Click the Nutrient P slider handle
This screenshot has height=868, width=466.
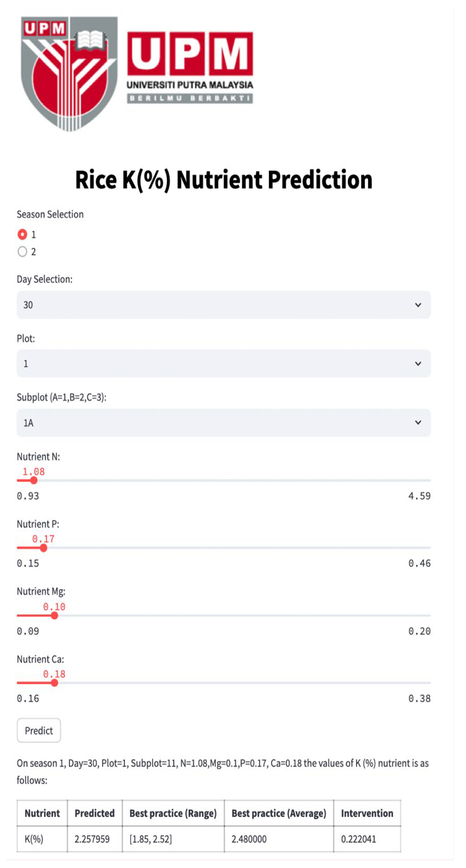point(43,548)
